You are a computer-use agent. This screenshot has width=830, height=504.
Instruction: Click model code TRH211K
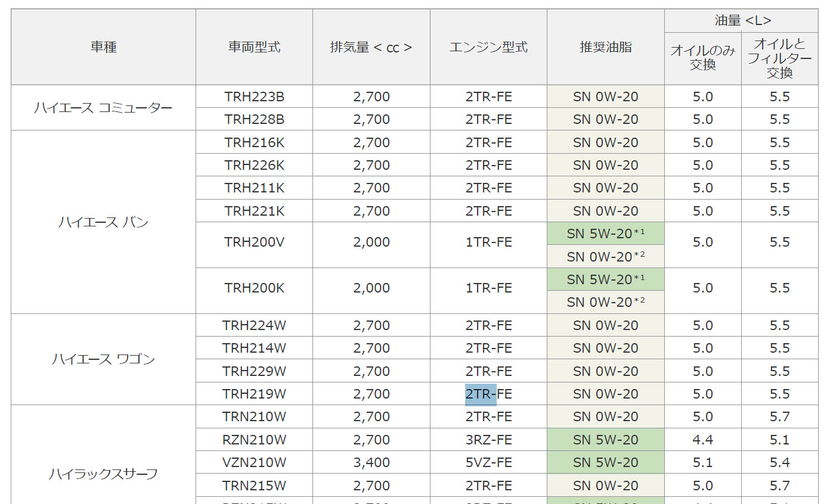(x=254, y=188)
